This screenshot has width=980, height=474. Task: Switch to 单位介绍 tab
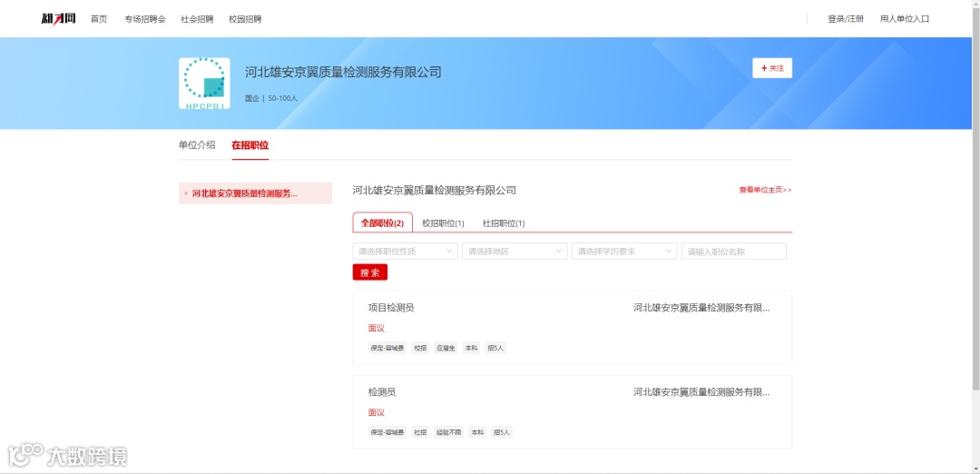pos(197,144)
